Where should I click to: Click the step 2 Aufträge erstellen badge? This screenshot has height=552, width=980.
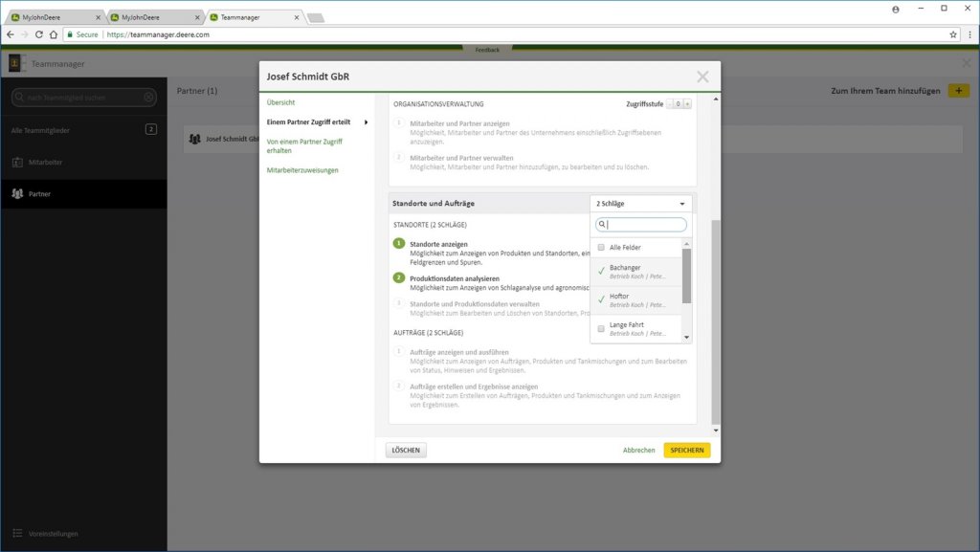399,386
